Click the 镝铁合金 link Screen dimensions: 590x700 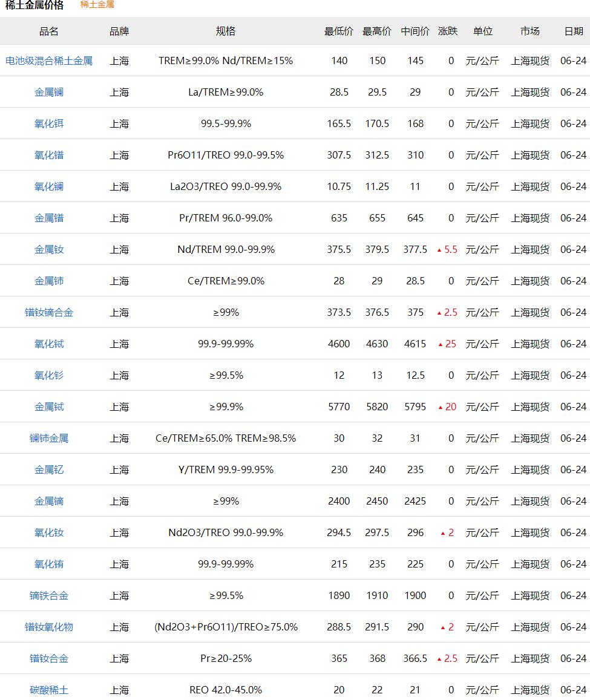click(49, 595)
